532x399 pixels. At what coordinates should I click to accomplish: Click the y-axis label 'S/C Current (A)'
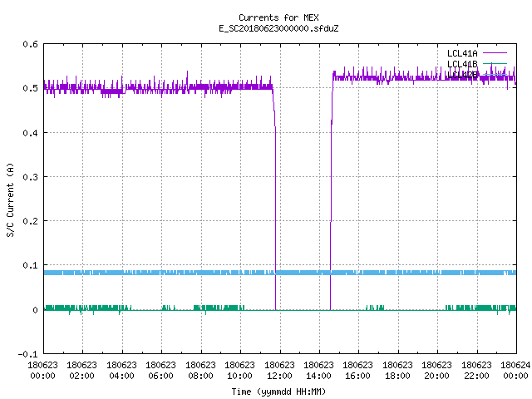[11, 199]
